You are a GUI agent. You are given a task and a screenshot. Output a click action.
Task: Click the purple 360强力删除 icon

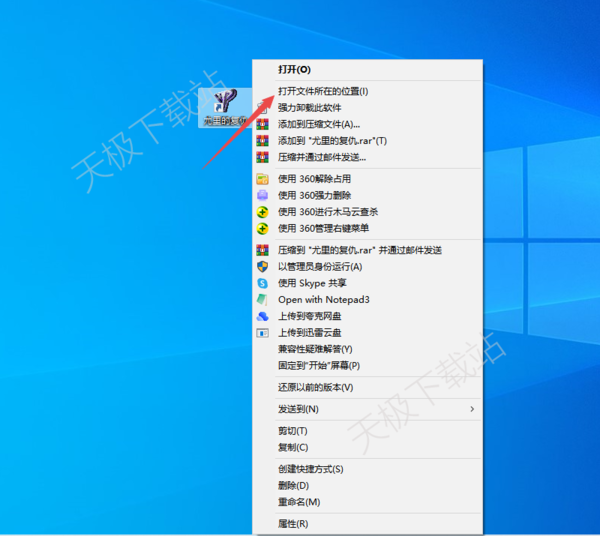coord(262,195)
